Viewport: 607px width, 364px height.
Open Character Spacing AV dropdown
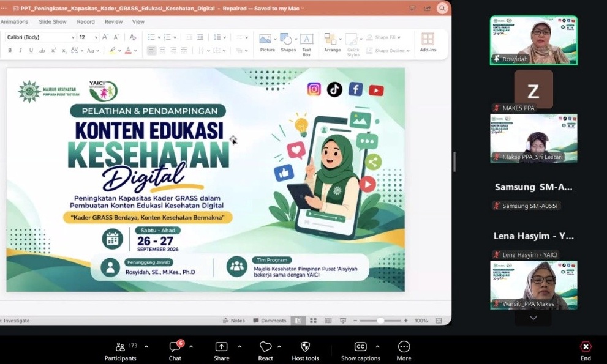coord(77,50)
